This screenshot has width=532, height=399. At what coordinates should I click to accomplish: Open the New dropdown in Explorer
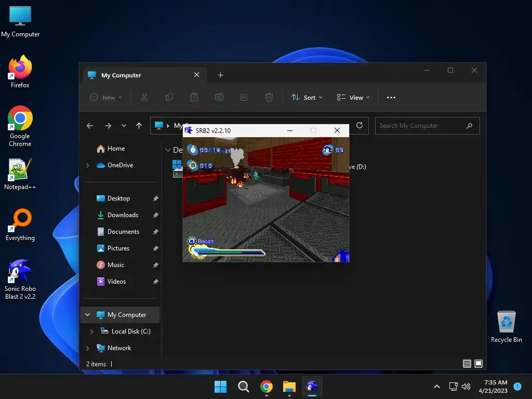tap(105, 97)
